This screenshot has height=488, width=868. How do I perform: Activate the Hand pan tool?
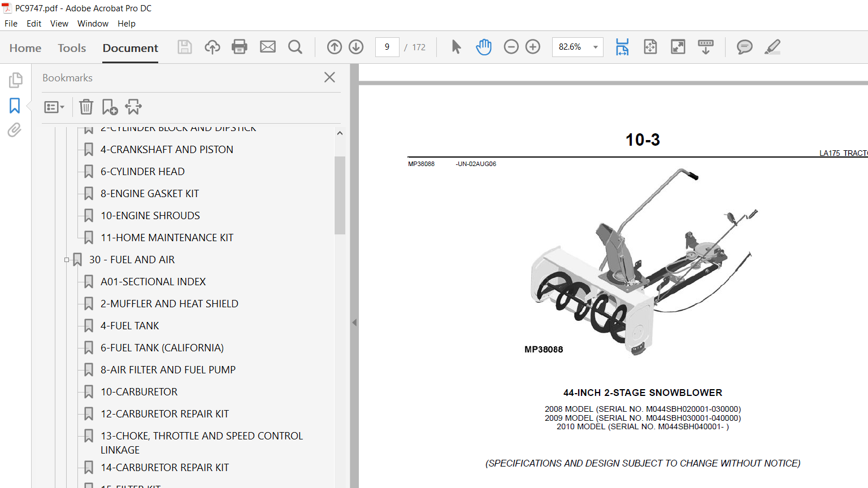(484, 47)
